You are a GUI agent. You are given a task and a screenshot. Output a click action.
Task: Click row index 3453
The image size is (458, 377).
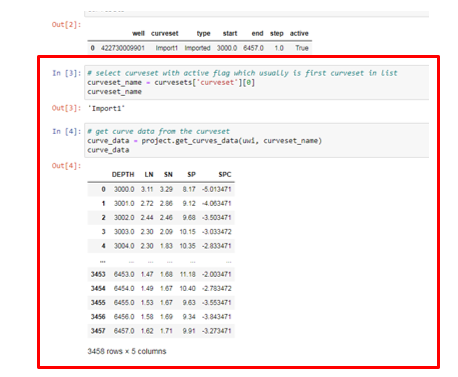(x=98, y=274)
